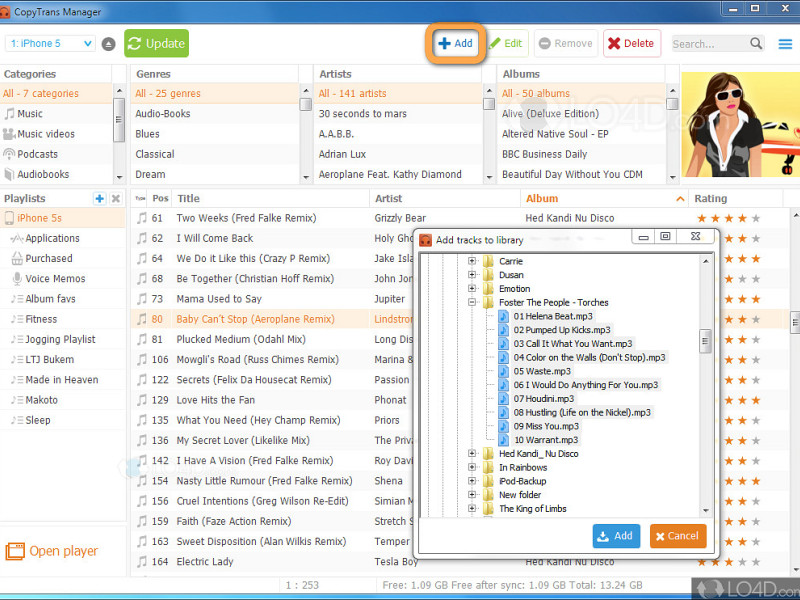Expand the Emotion folder node

472,288
